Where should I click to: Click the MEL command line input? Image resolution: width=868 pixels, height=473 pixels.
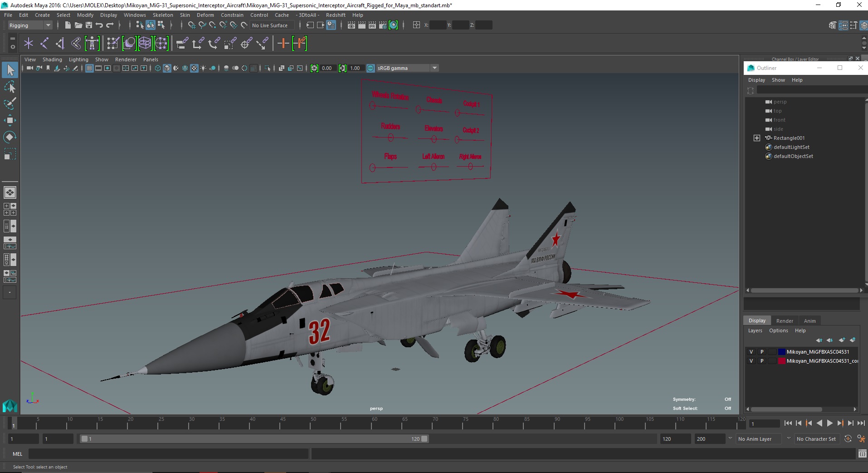(x=168, y=454)
